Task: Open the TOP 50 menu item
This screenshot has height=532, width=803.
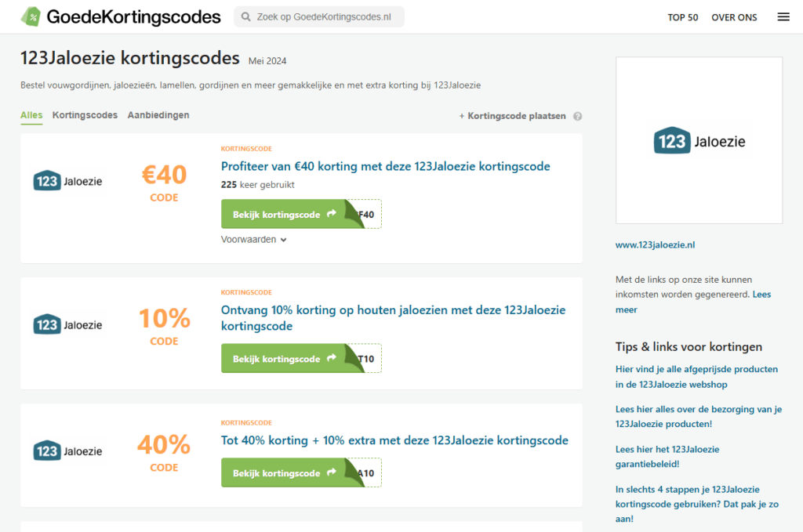Action: point(682,17)
